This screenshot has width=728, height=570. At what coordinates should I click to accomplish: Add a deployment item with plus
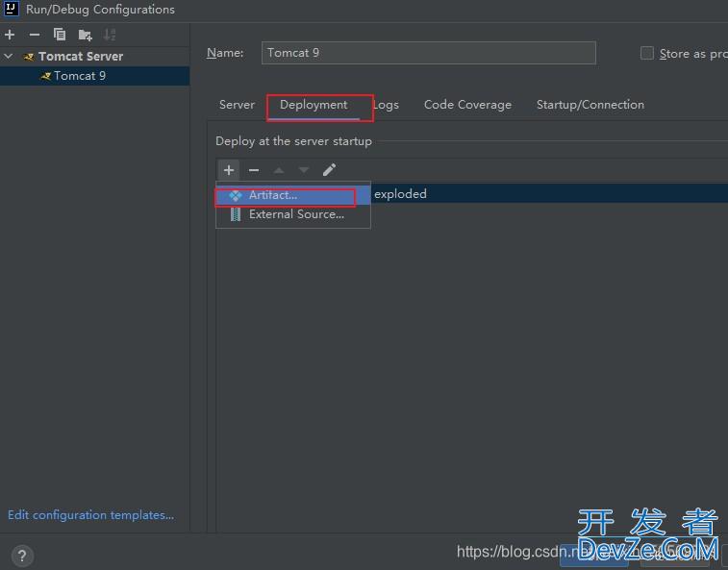click(x=229, y=170)
